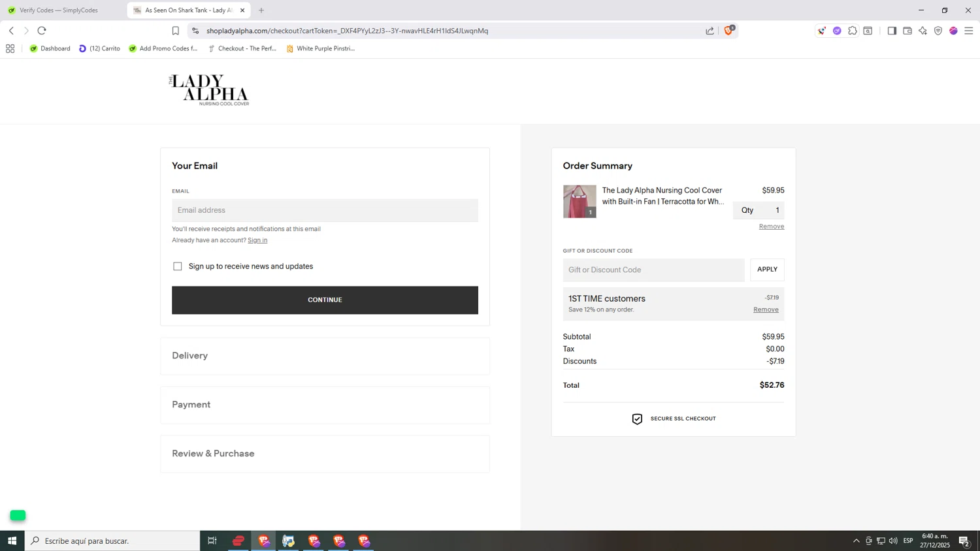Click the address bar URL
This screenshot has height=551, width=980.
point(347,31)
